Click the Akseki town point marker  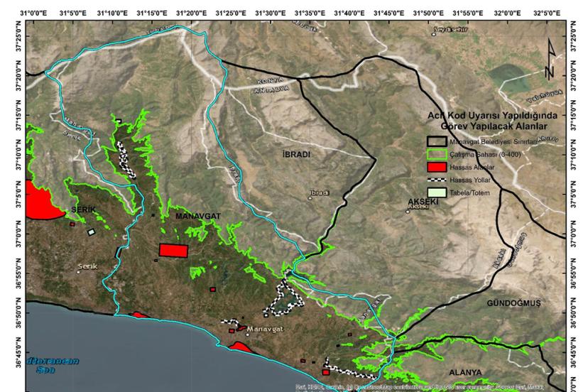click(x=408, y=210)
